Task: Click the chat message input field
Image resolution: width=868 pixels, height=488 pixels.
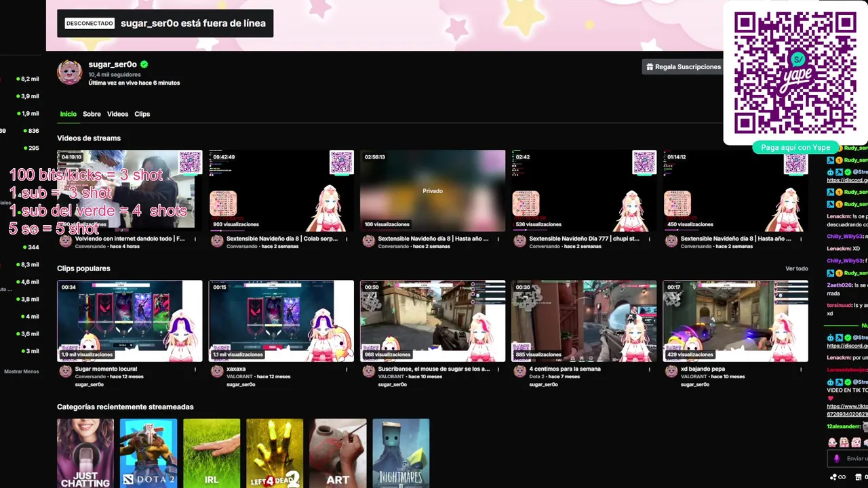Action: 848,458
